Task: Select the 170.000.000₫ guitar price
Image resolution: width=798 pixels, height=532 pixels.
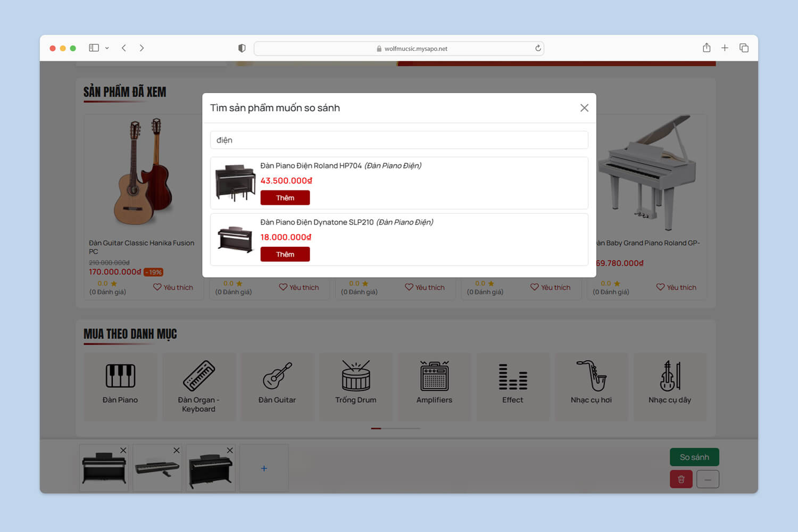Action: click(x=115, y=272)
